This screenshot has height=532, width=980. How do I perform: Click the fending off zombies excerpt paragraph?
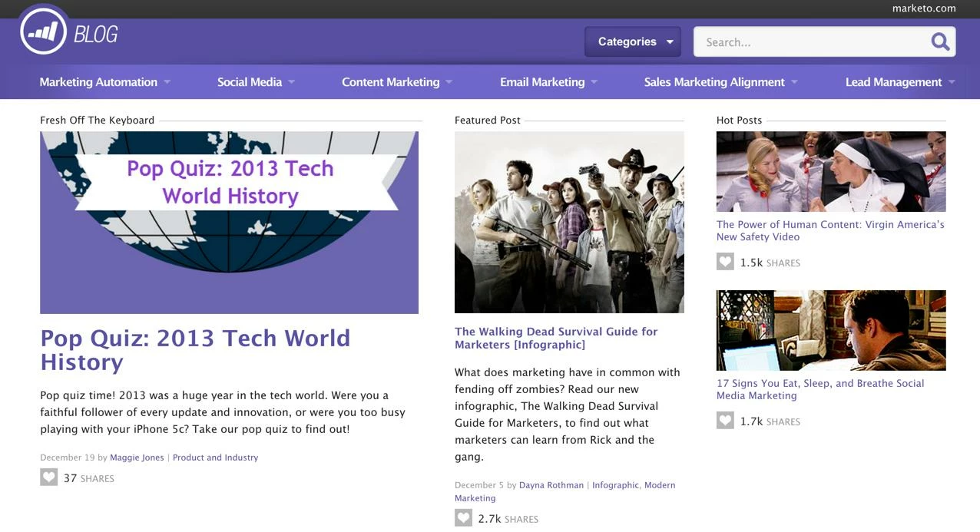pyautogui.click(x=568, y=415)
